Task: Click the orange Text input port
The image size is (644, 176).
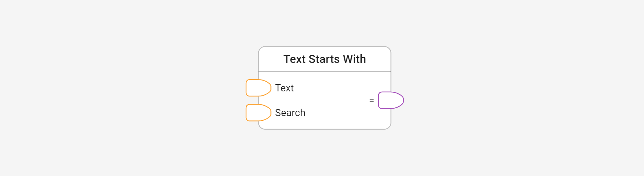Action: click(x=258, y=88)
